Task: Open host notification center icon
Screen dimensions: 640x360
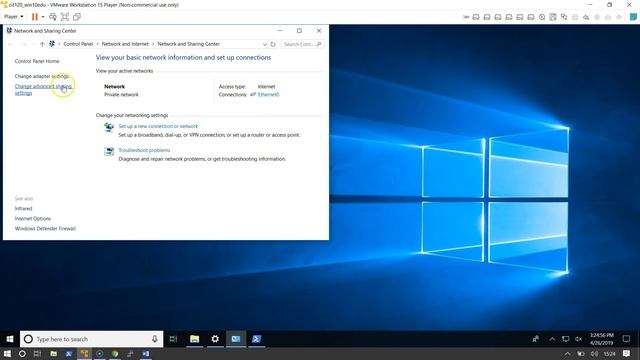Action: [627, 353]
